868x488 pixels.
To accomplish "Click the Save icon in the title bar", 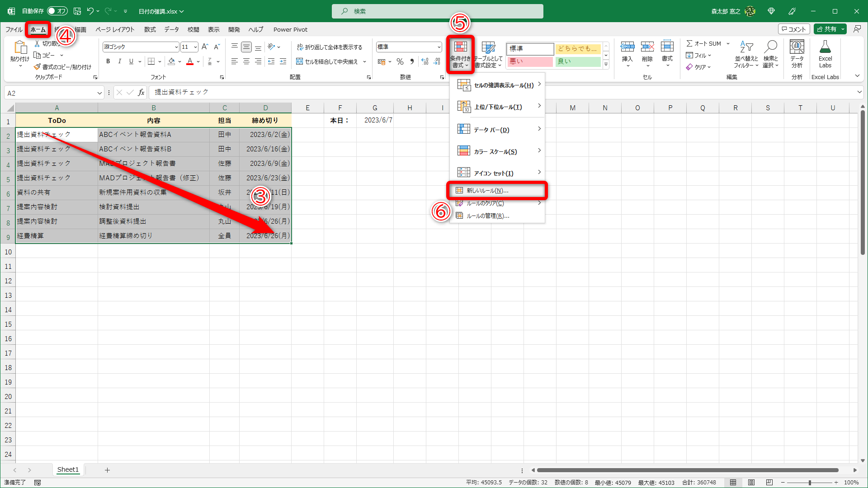I will 77,11.
